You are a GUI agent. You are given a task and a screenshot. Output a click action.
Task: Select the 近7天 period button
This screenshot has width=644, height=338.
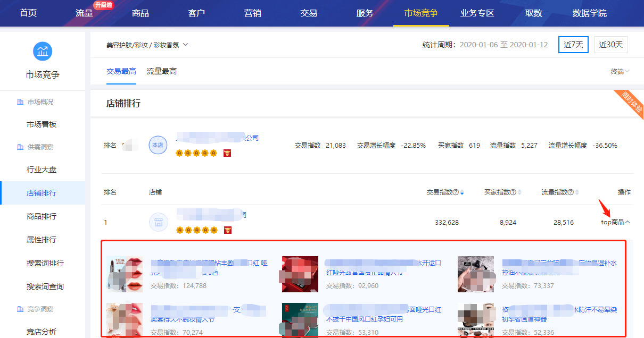click(573, 45)
